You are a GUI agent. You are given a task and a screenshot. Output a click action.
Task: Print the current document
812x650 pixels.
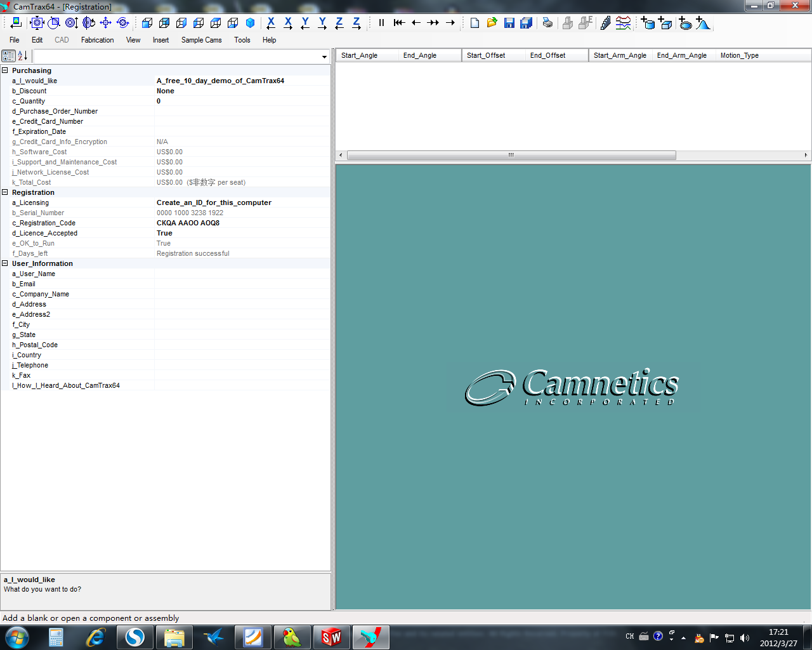pos(547,23)
